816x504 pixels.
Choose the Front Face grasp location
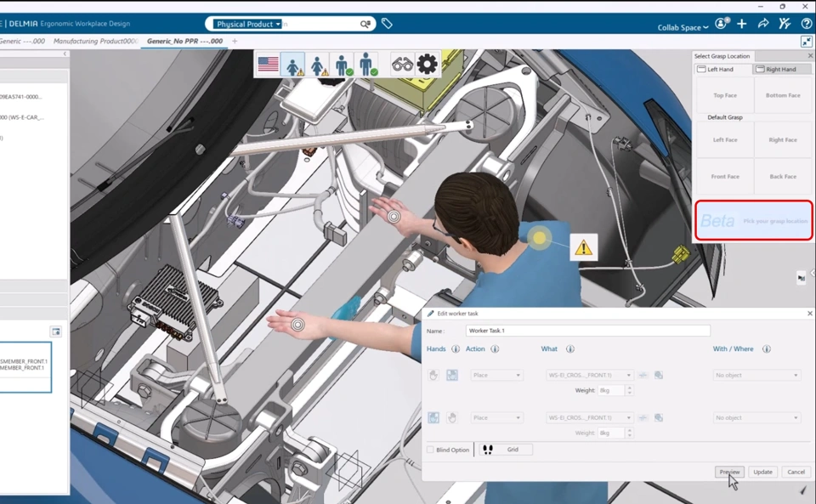pyautogui.click(x=725, y=177)
